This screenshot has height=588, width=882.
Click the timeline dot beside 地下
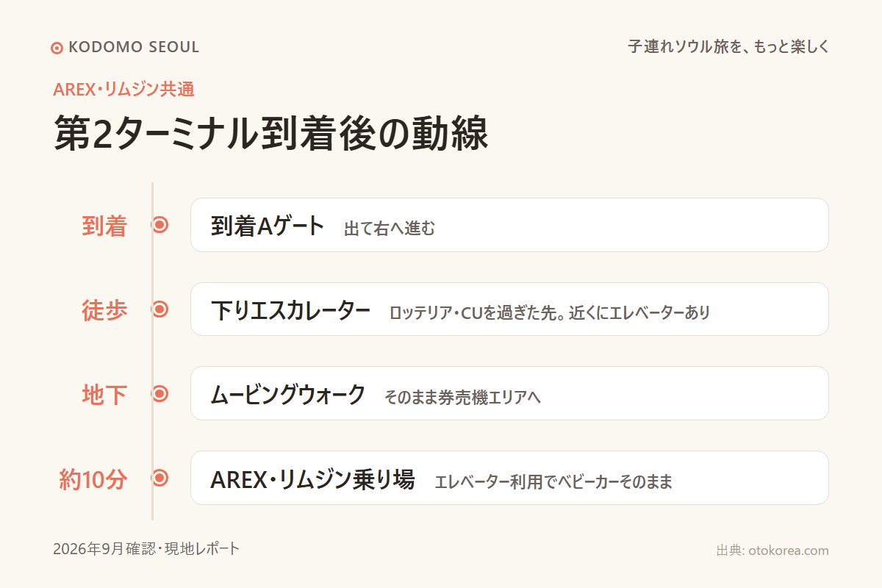click(160, 394)
